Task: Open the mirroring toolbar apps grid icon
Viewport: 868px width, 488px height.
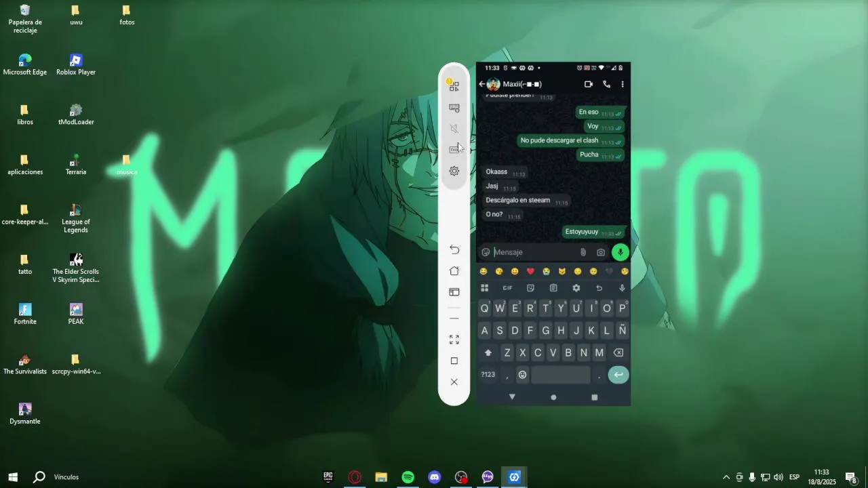Action: pos(454,85)
